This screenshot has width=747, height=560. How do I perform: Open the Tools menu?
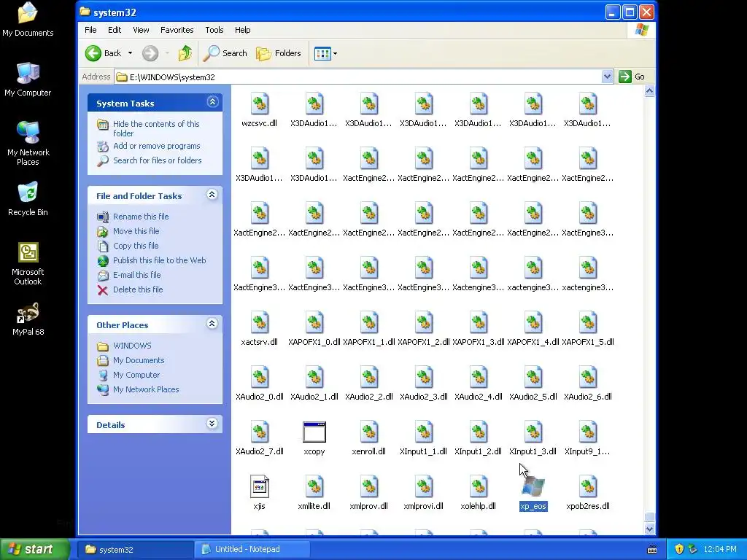(214, 30)
